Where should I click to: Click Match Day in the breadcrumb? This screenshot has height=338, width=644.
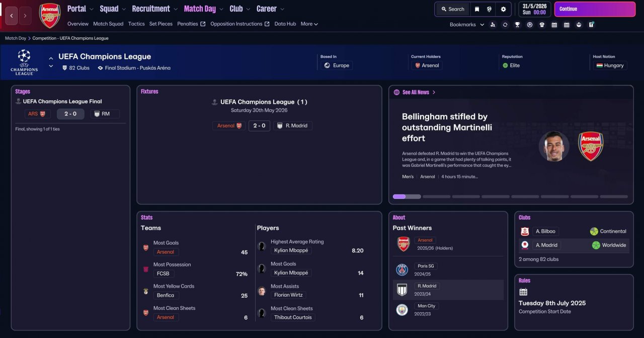pyautogui.click(x=16, y=38)
